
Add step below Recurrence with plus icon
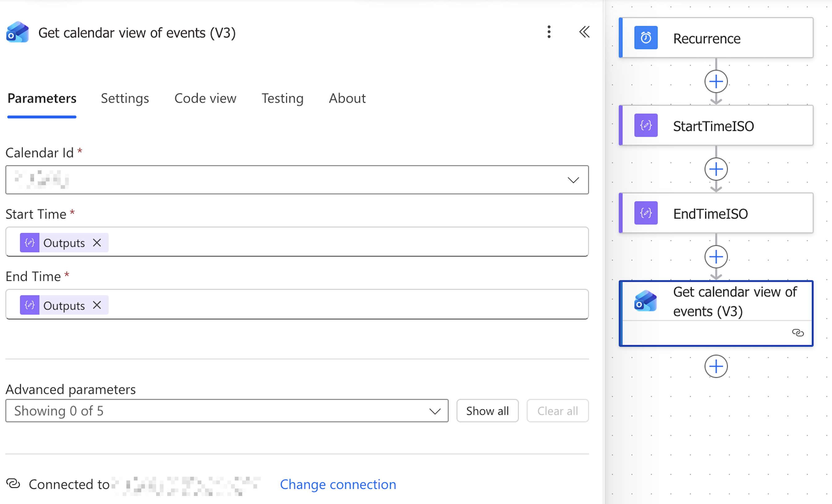pyautogui.click(x=716, y=81)
